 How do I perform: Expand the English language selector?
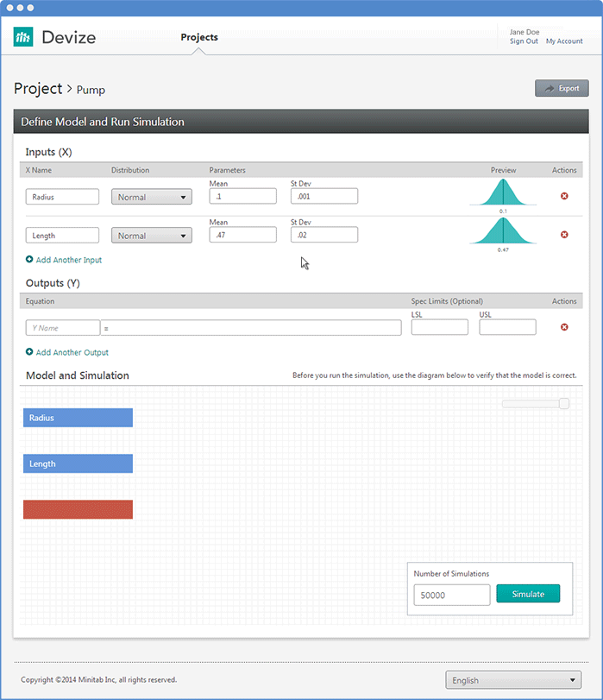(512, 680)
